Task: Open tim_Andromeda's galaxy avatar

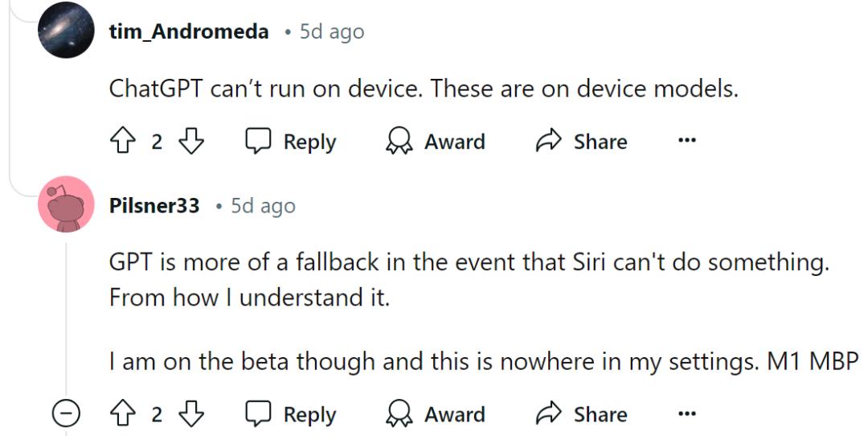Action: [67, 31]
